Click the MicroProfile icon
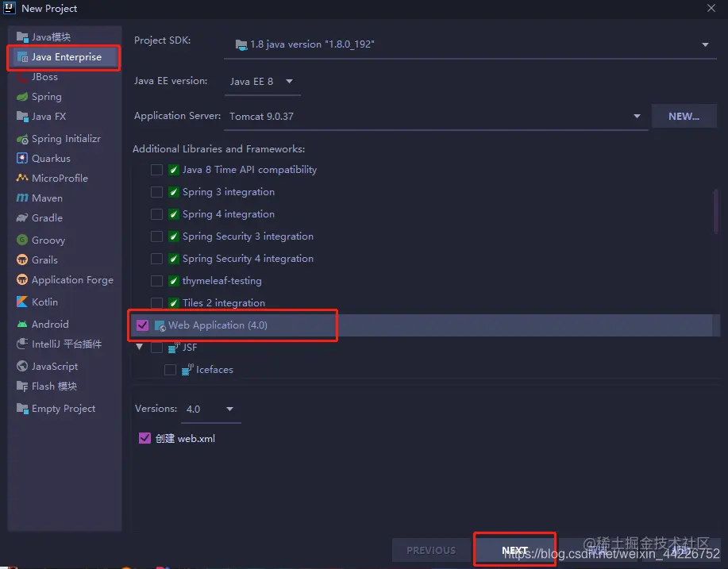This screenshot has height=569, width=728. click(x=22, y=179)
